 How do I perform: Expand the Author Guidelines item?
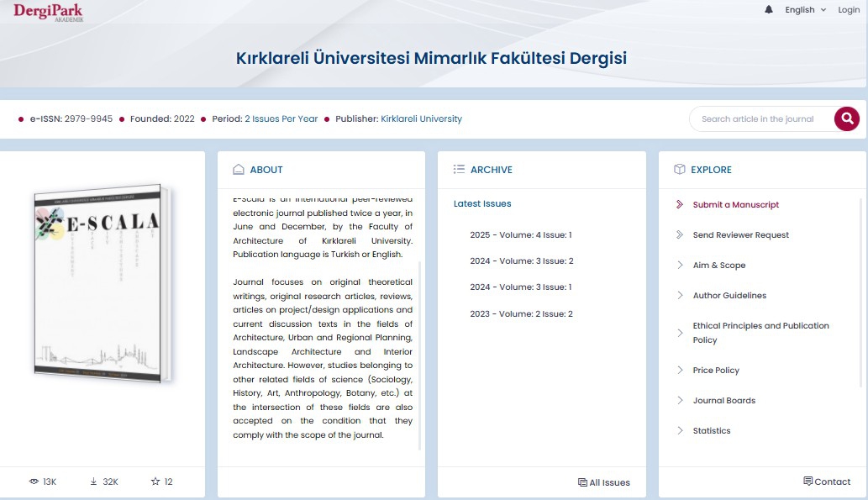click(x=729, y=296)
